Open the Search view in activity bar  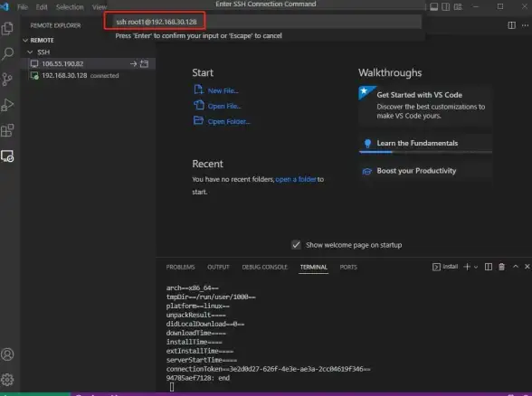(x=7, y=53)
